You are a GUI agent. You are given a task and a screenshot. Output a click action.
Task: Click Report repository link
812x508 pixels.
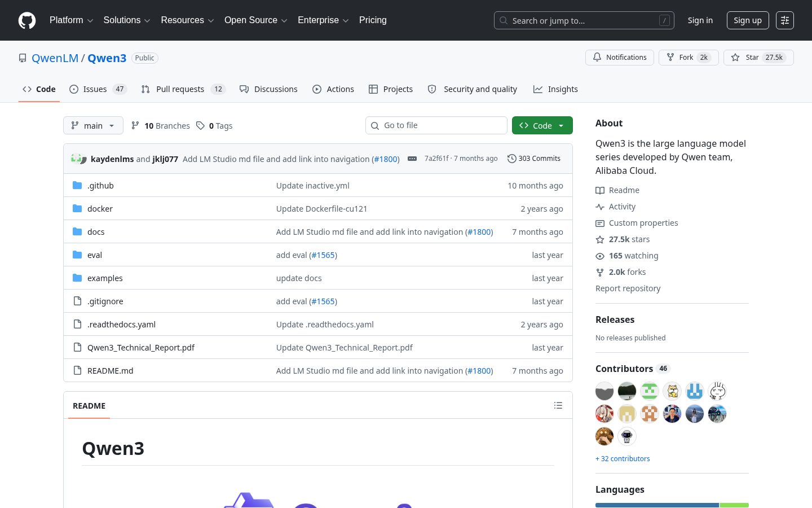pyautogui.click(x=628, y=288)
